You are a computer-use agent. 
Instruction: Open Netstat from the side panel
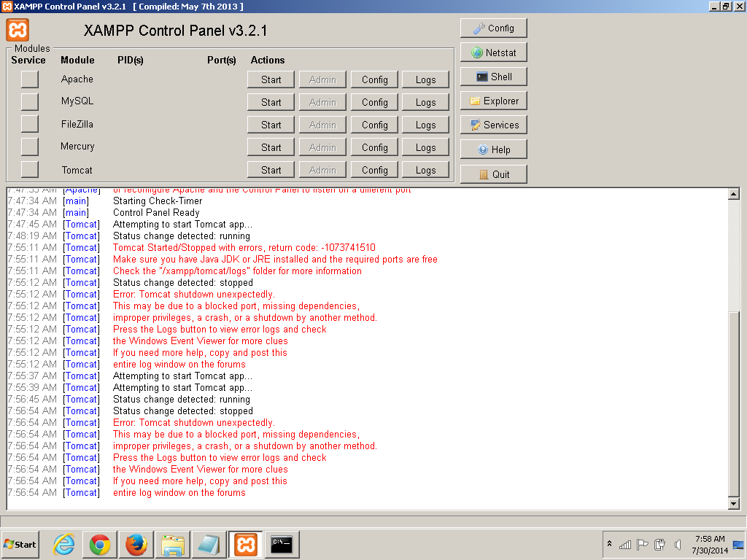493,52
